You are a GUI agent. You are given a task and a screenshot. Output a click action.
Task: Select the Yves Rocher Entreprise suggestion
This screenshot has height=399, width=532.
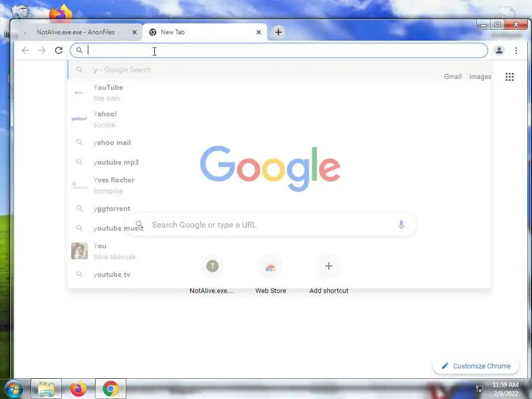pos(279,185)
